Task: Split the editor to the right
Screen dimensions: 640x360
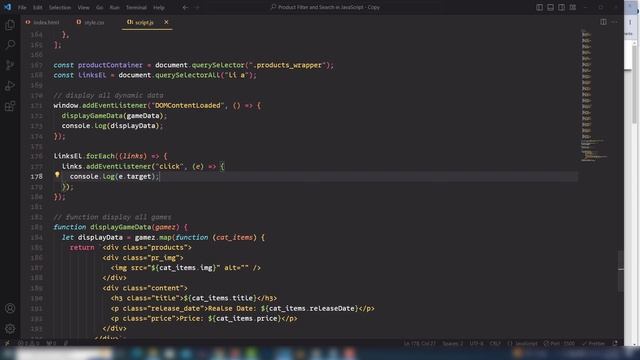Action: tap(603, 22)
